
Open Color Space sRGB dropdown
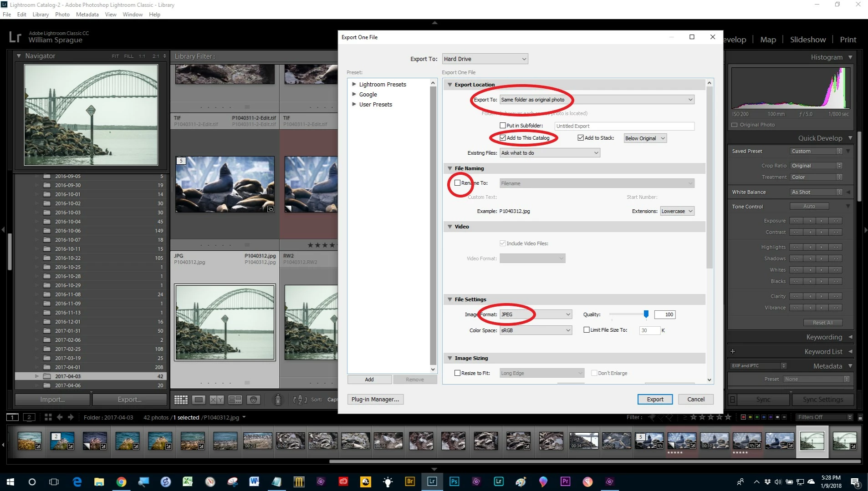coord(536,330)
